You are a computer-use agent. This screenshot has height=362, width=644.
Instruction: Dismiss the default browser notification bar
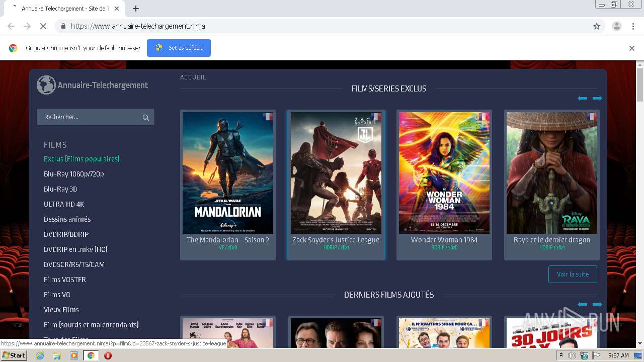pyautogui.click(x=632, y=48)
